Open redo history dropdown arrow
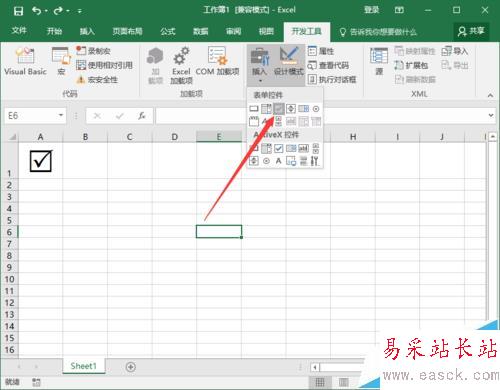The width and height of the screenshot is (500, 390). pos(68,11)
